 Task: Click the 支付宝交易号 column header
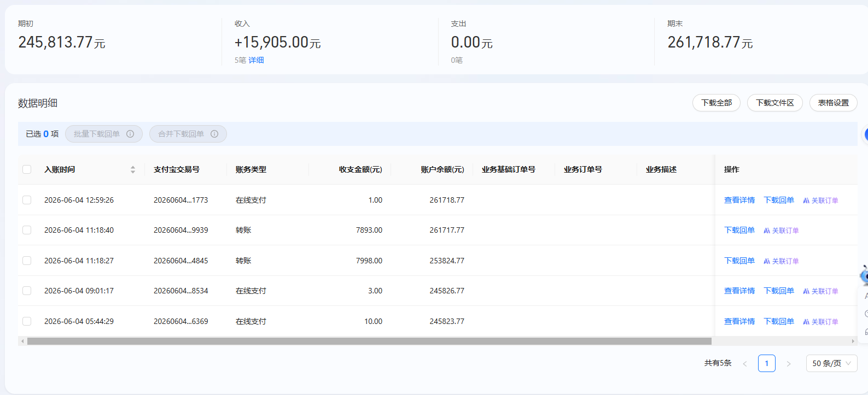177,169
